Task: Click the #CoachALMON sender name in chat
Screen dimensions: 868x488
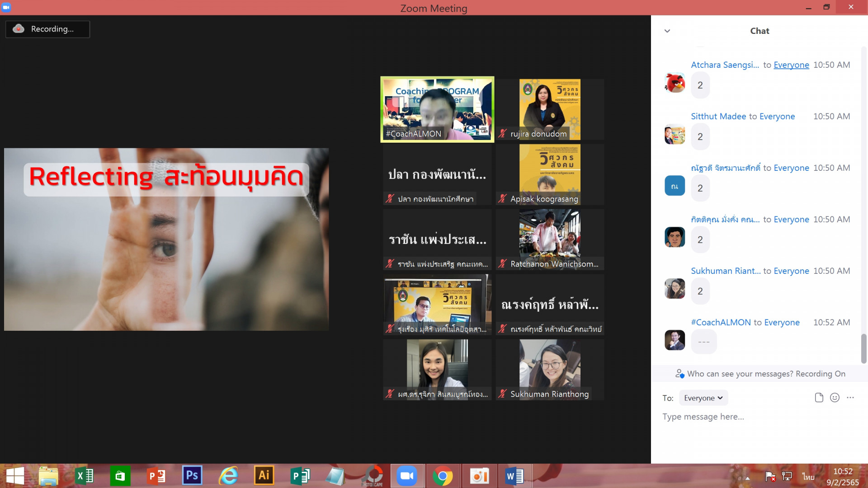Action: [721, 322]
